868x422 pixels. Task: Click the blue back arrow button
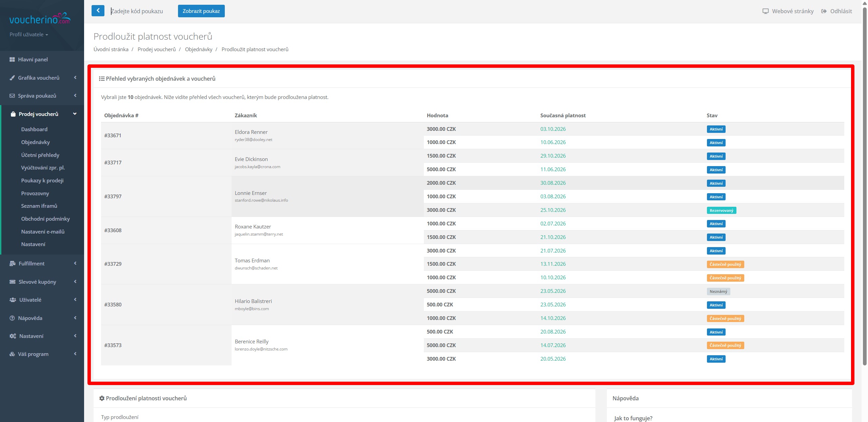click(98, 11)
